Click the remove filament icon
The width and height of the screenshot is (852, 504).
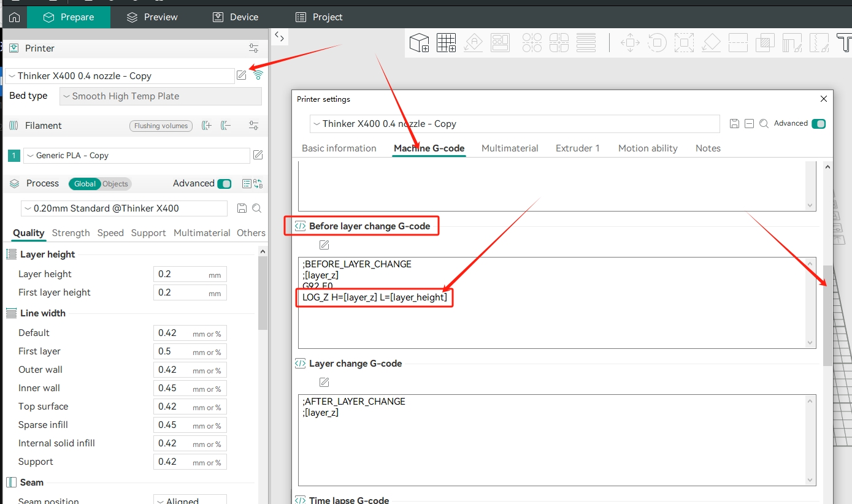click(226, 126)
